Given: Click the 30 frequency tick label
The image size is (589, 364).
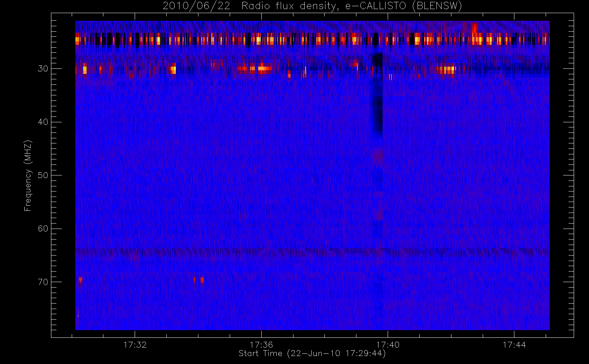Looking at the screenshot, I should [x=43, y=69].
